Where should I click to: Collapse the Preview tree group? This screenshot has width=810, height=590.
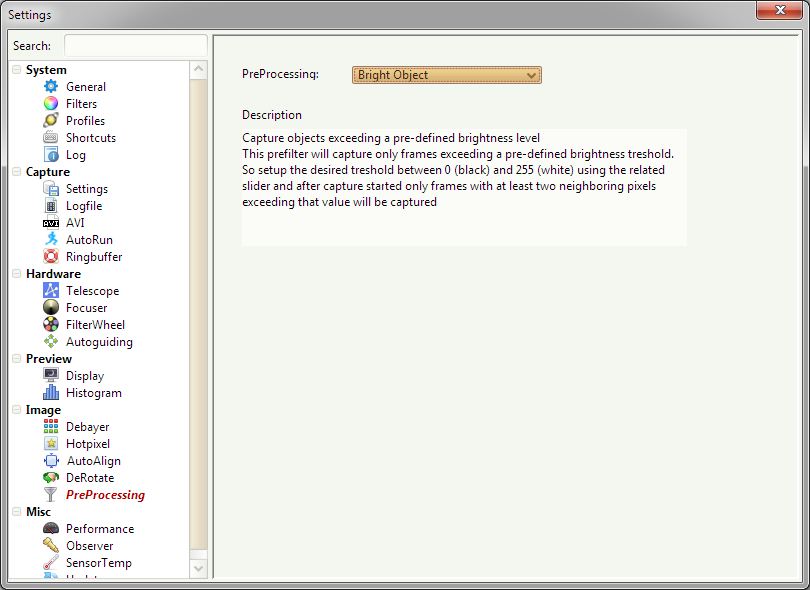point(17,359)
